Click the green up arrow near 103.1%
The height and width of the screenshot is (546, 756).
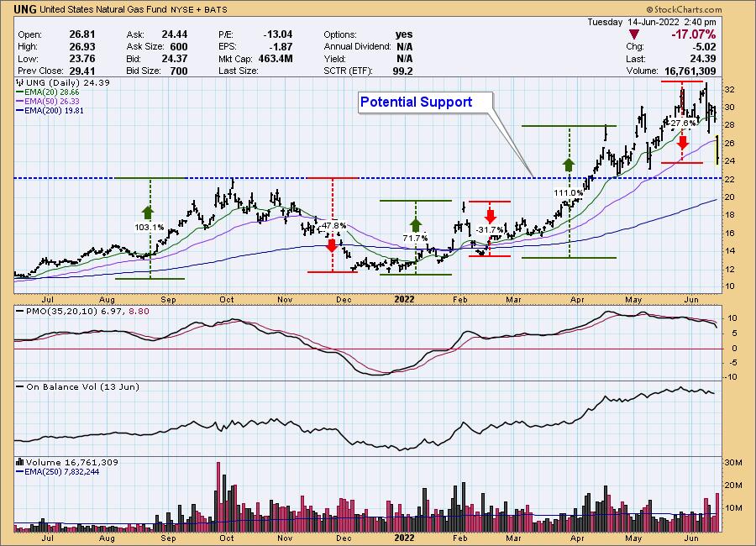(x=149, y=212)
